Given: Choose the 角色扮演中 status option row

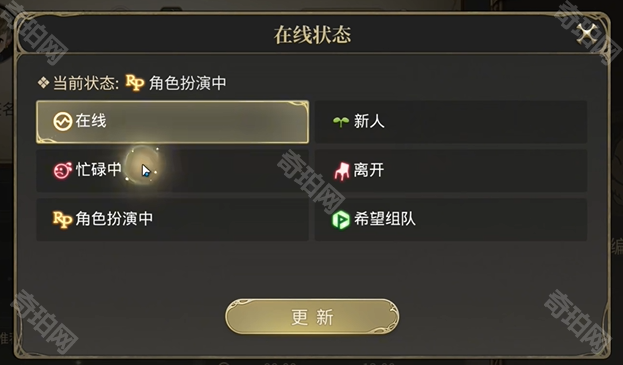Looking at the screenshot, I should 172,220.
